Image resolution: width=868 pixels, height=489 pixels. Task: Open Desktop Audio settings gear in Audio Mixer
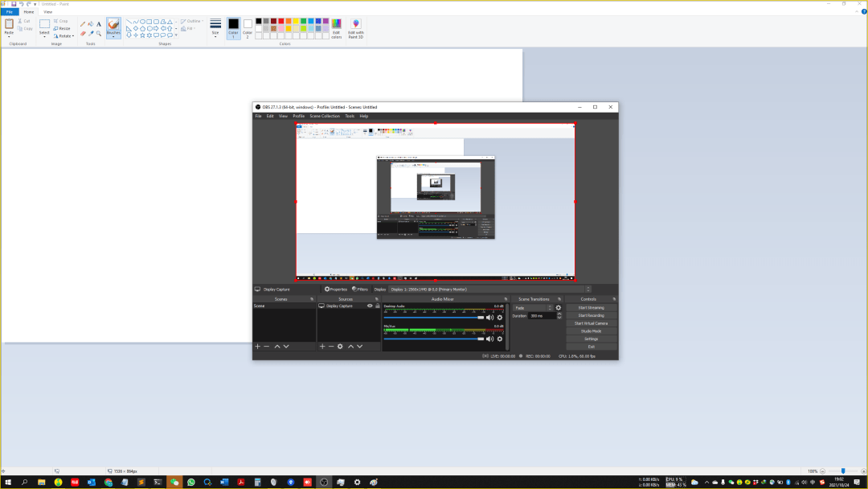tap(500, 317)
